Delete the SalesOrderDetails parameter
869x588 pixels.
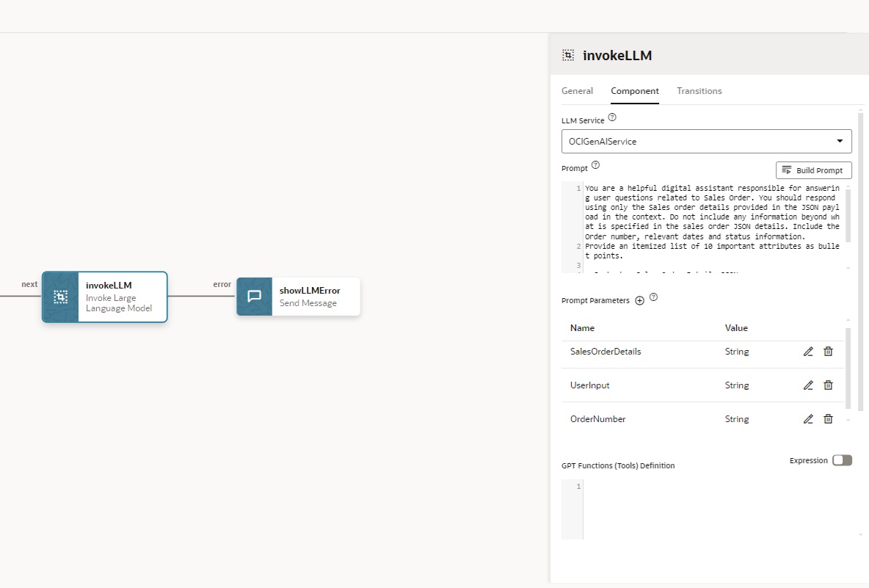coord(828,352)
